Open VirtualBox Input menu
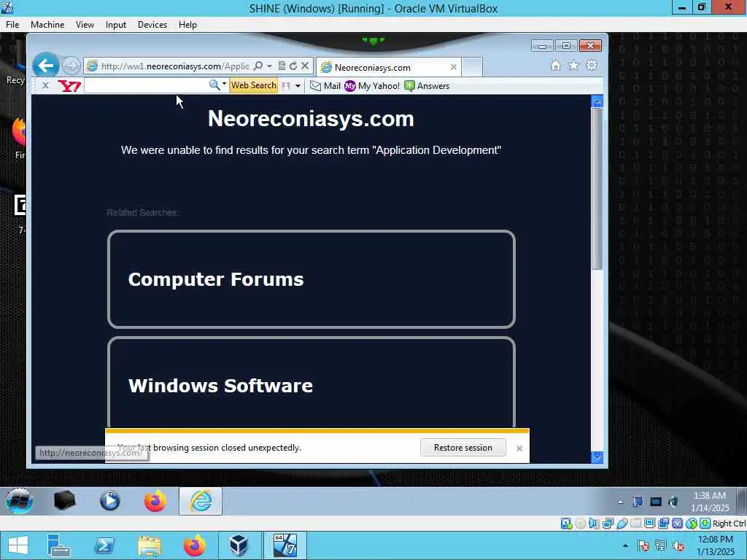The height and width of the screenshot is (560, 747). [116, 25]
